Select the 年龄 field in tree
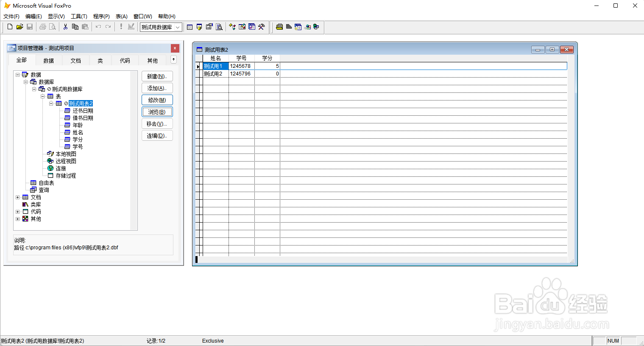This screenshot has height=346, width=644. coord(78,125)
